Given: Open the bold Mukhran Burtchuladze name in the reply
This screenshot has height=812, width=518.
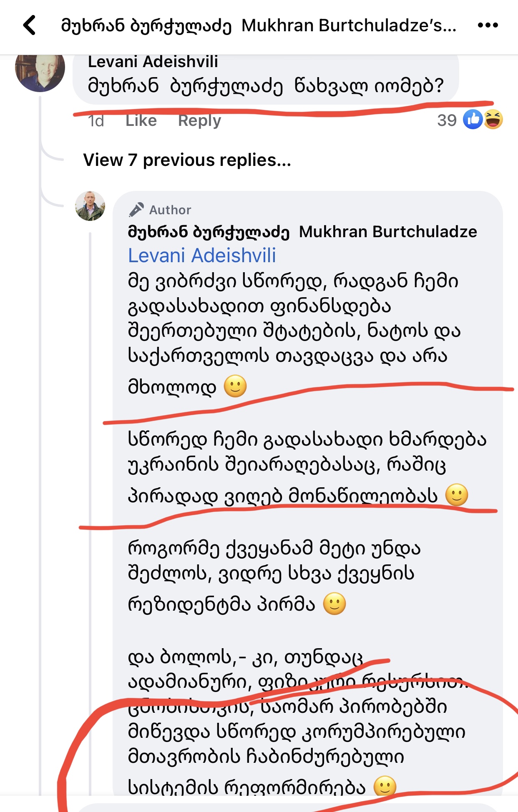Looking at the screenshot, I should click(302, 232).
